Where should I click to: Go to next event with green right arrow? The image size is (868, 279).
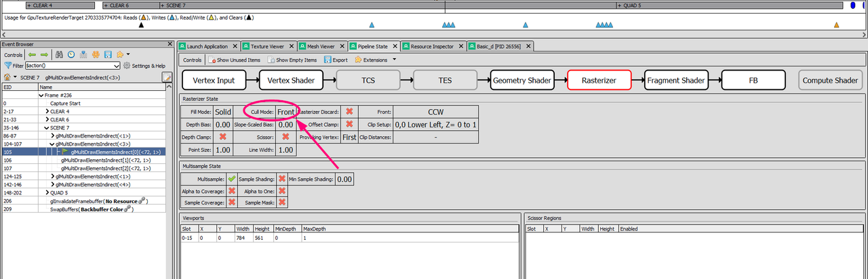click(44, 54)
